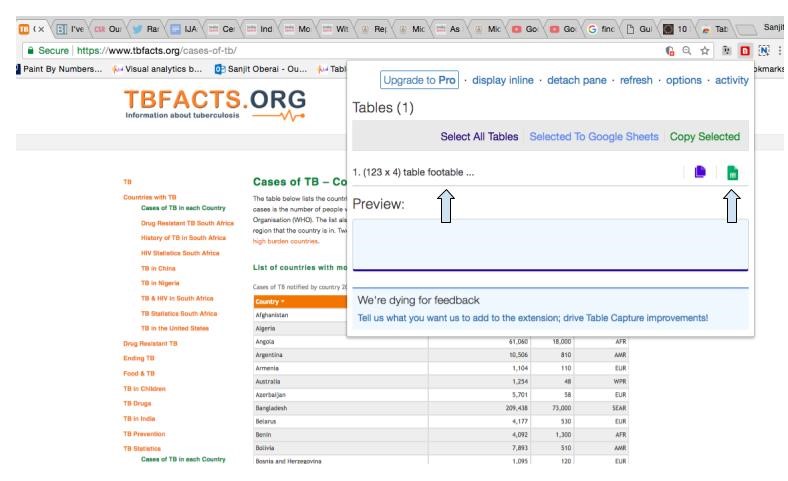Click the TBFACTS.ORG site logo
Screen dimensions: 788x481
tap(215, 105)
